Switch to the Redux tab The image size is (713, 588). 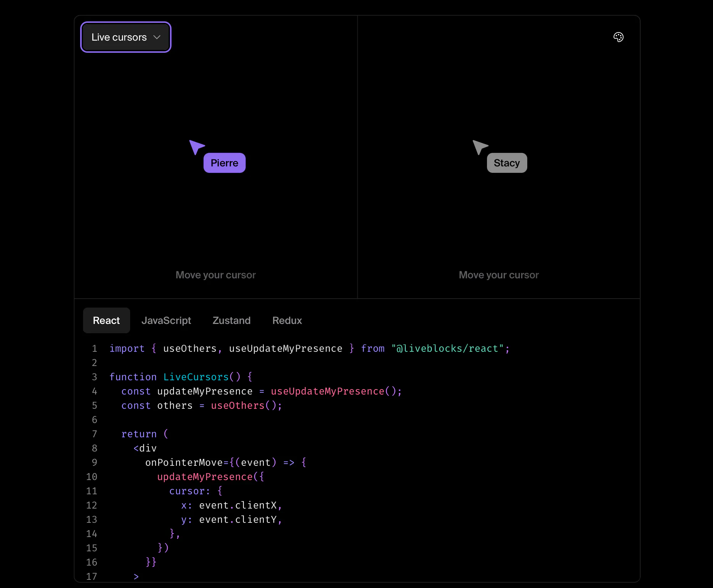(x=287, y=320)
